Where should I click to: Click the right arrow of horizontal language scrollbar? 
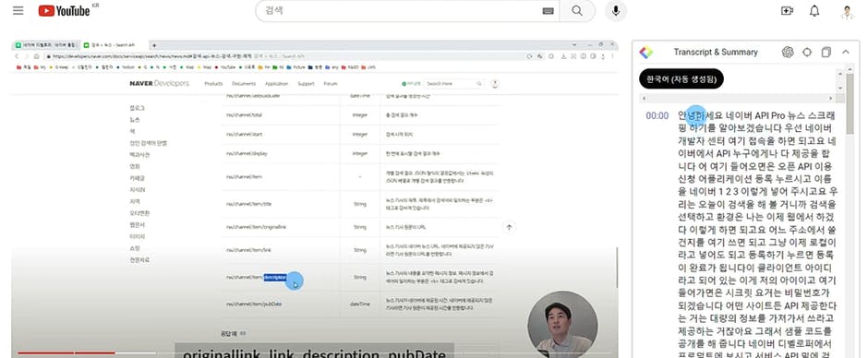click(830, 99)
